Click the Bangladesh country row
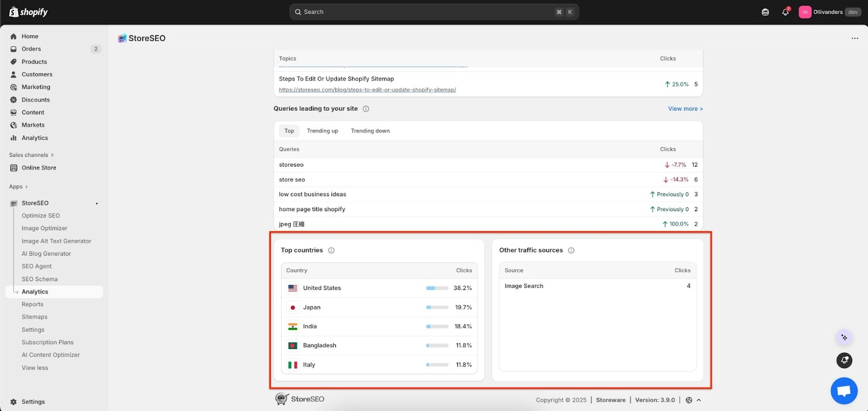 (379, 345)
